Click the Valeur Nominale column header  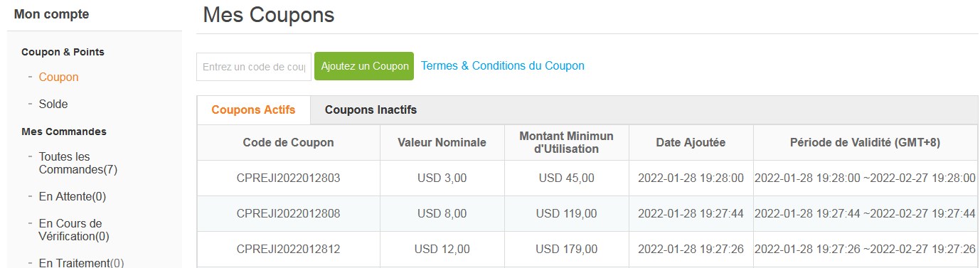[x=442, y=142]
